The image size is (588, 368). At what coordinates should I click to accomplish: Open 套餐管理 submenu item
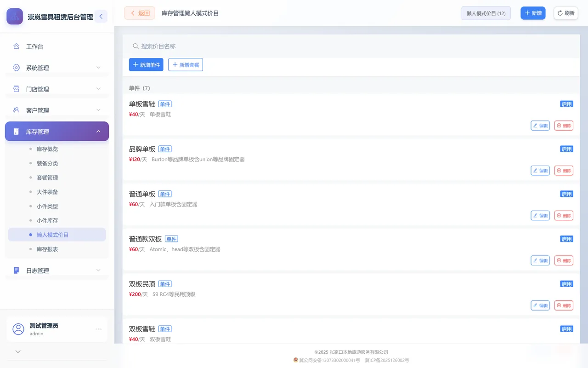pos(57,178)
